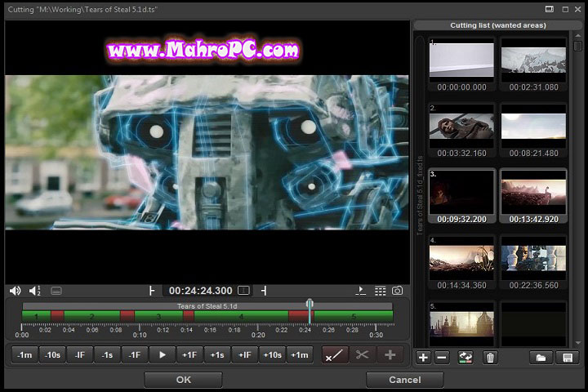Click green segment 5 on the timeline

coord(354,317)
